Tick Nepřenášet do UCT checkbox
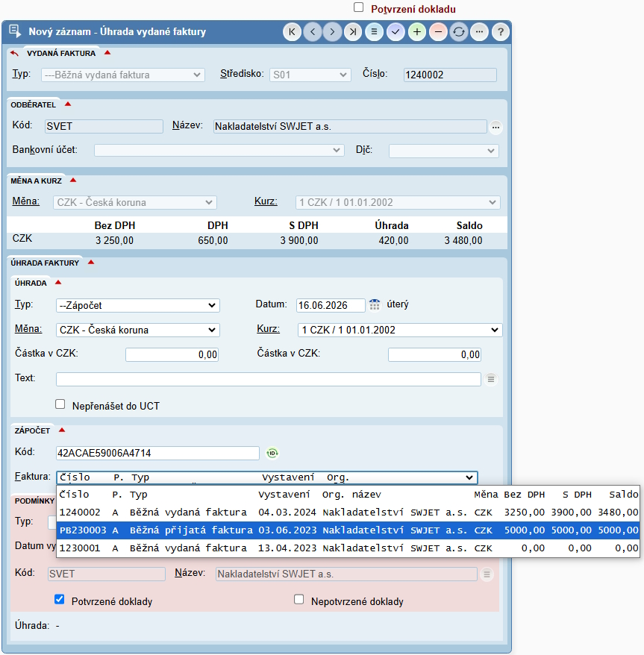Image resolution: width=644 pixels, height=655 pixels. tap(60, 404)
